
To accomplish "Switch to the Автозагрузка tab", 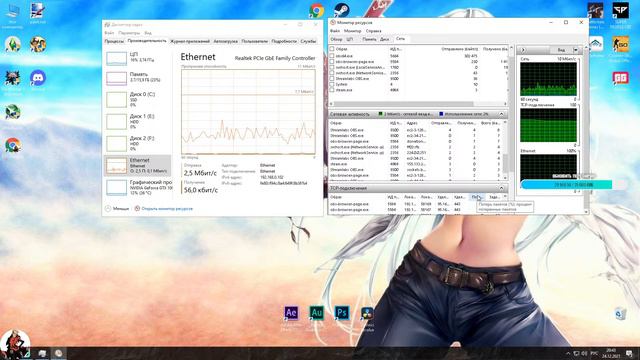I will [225, 41].
